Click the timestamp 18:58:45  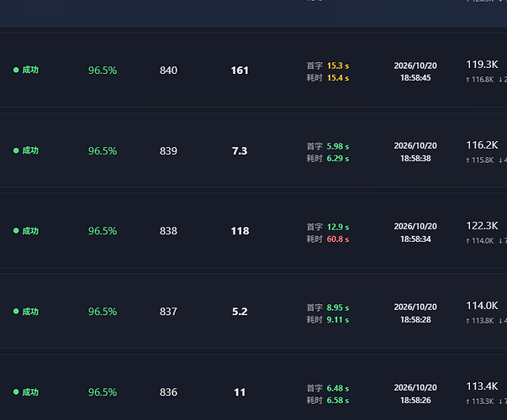[415, 78]
